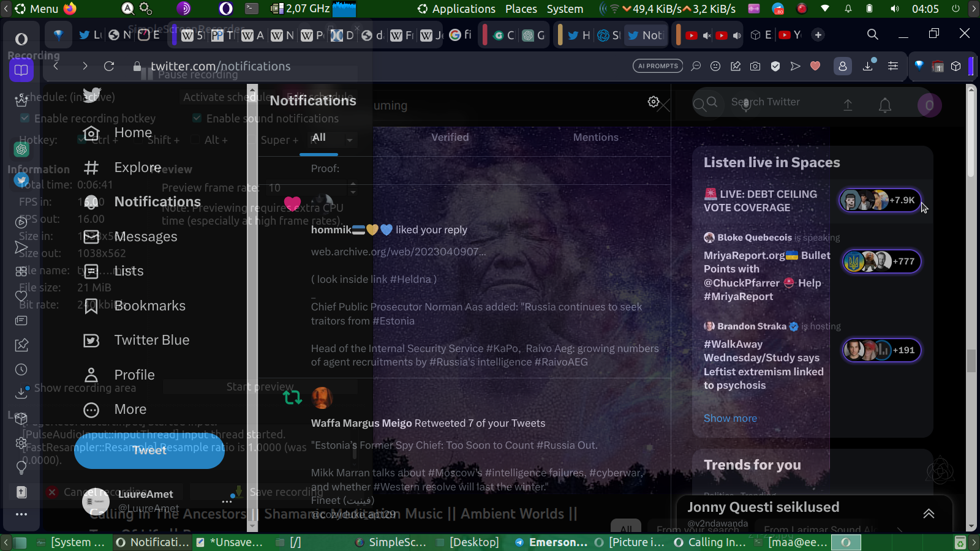Open the Places menu
980x551 pixels.
[x=521, y=9]
